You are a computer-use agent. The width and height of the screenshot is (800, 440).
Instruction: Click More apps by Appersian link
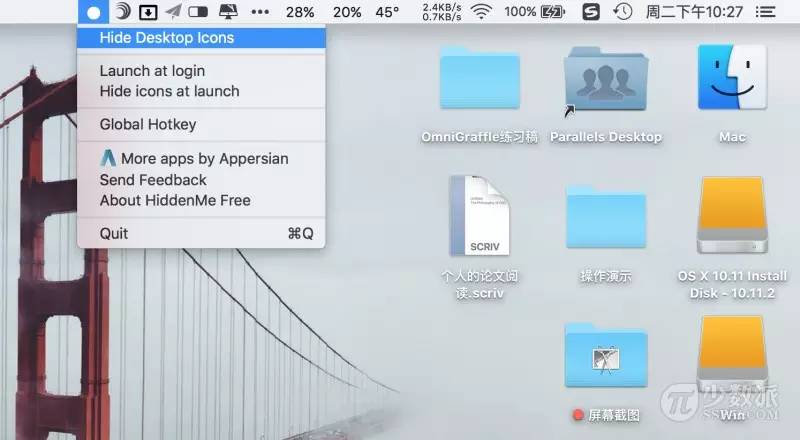click(x=194, y=158)
